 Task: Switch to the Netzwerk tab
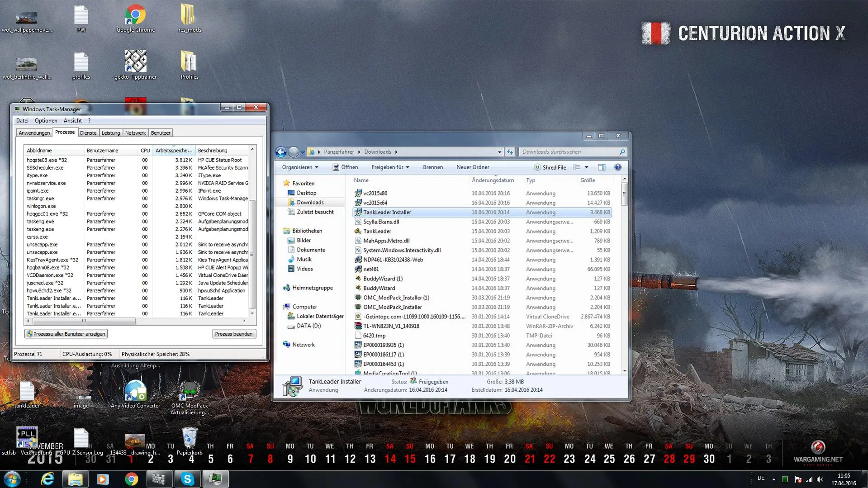(x=136, y=133)
